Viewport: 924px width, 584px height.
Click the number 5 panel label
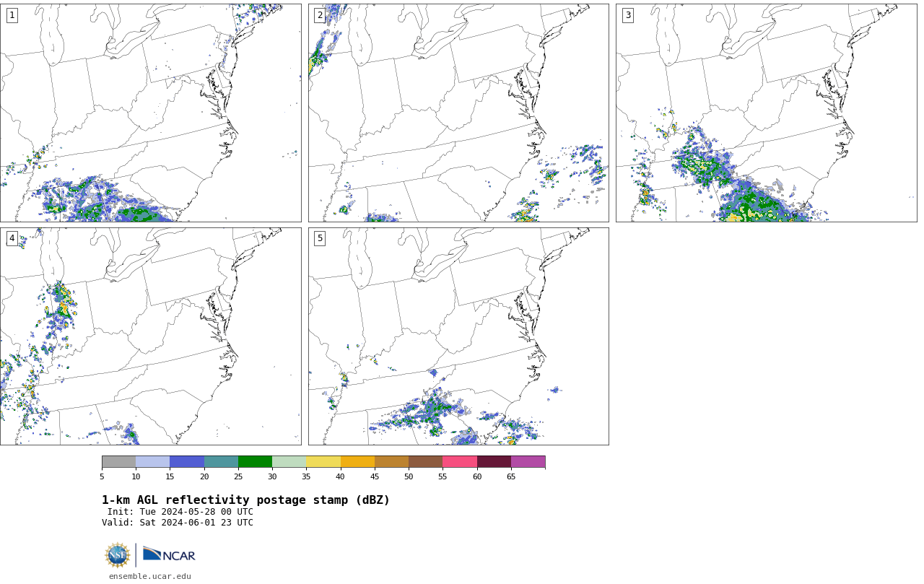pyautogui.click(x=320, y=238)
